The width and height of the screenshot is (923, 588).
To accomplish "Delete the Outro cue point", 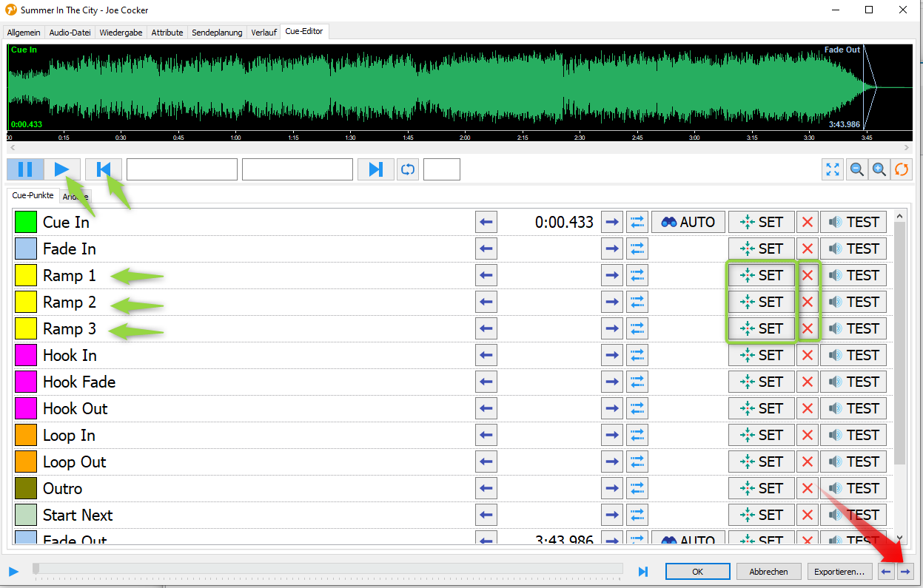I will pos(808,487).
